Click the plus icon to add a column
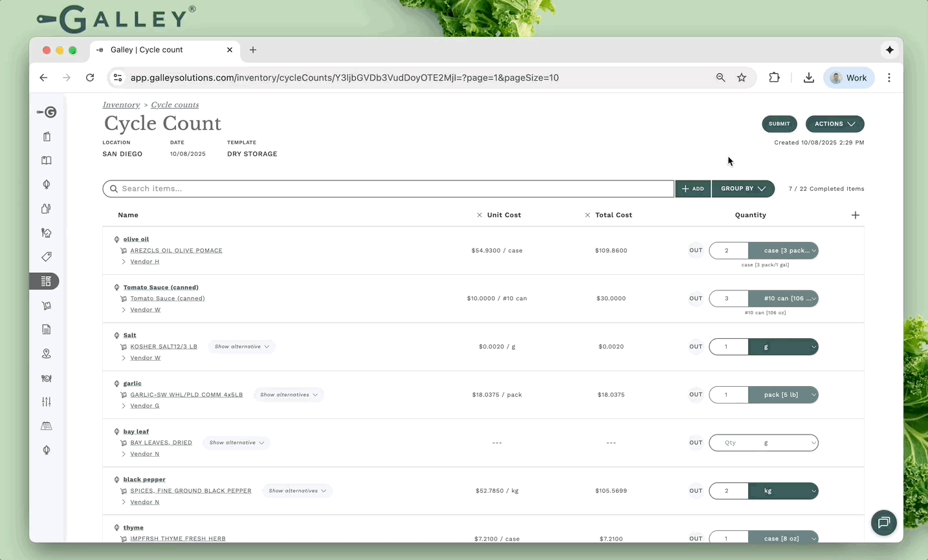This screenshot has height=560, width=928. click(x=855, y=215)
